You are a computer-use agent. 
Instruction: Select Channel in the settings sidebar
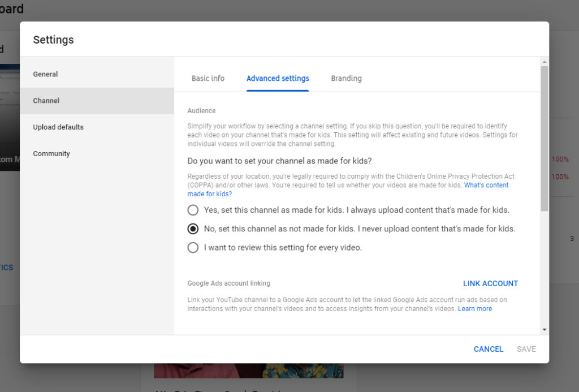click(46, 101)
